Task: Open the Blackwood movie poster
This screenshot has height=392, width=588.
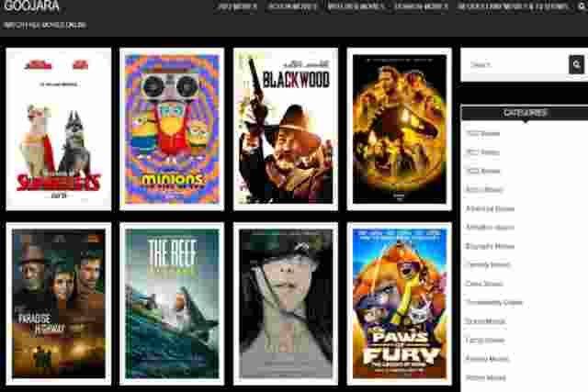Action: 286,129
